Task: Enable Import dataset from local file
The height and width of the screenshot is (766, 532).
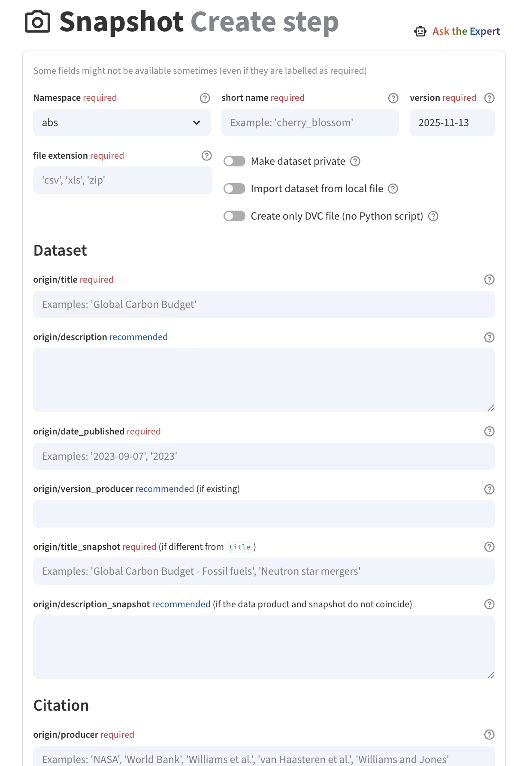Action: [x=235, y=189]
